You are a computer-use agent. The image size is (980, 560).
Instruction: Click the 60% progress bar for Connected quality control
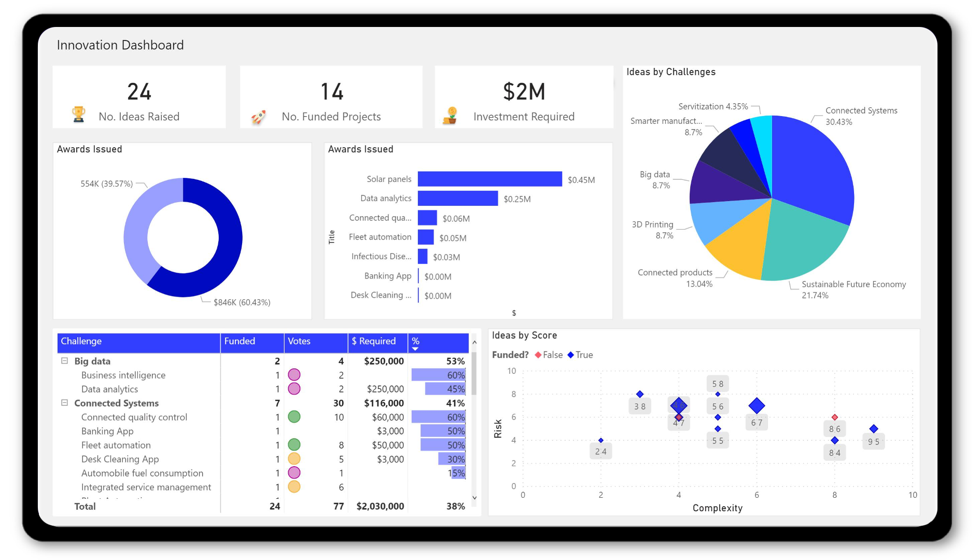[x=438, y=417]
